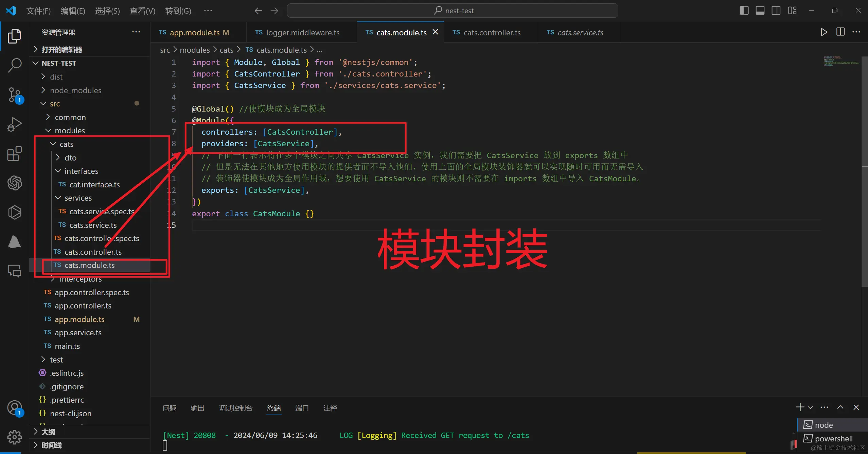
Task: Open Explorer panel more actions ellipsis
Action: coord(136,32)
